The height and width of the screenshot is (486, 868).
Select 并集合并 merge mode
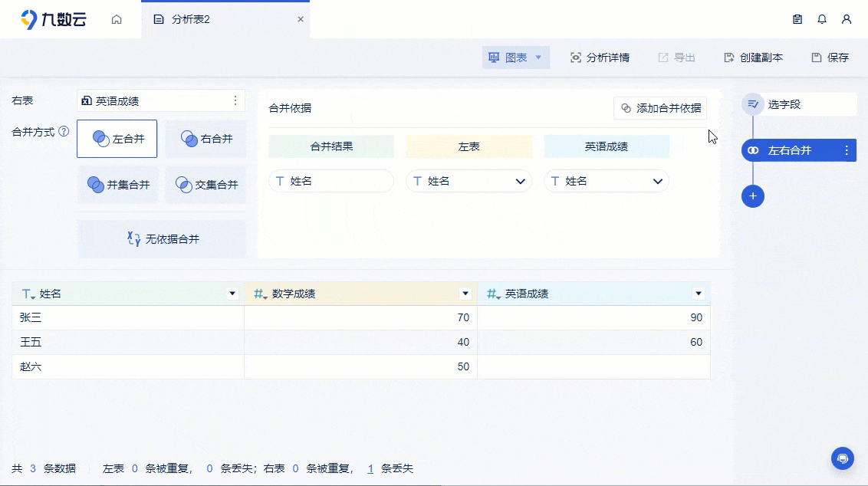tap(118, 185)
